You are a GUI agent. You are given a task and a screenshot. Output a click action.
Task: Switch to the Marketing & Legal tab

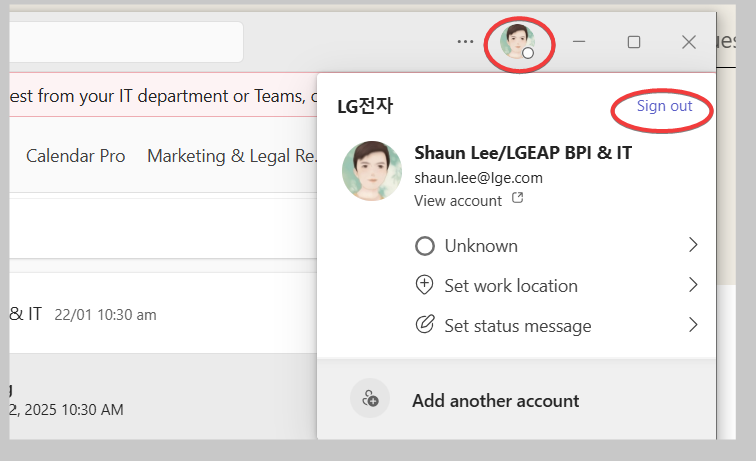(231, 156)
